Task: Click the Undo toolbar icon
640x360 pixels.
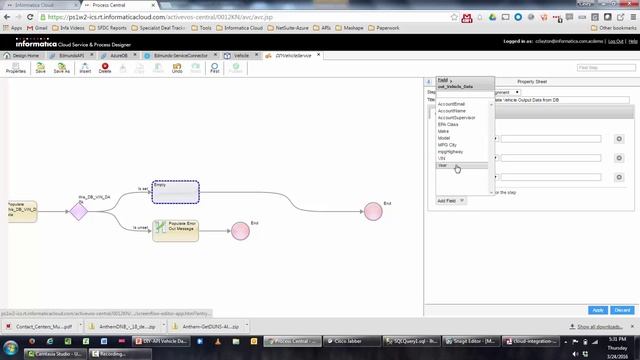Action: [177, 68]
